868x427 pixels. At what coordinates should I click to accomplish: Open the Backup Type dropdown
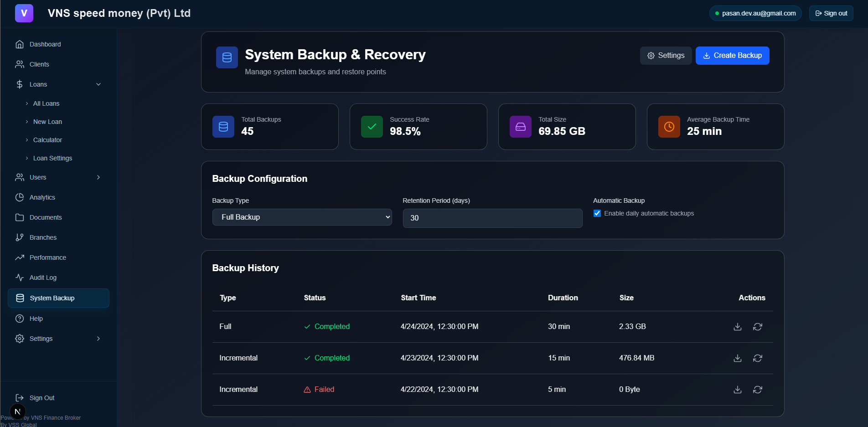pyautogui.click(x=302, y=217)
